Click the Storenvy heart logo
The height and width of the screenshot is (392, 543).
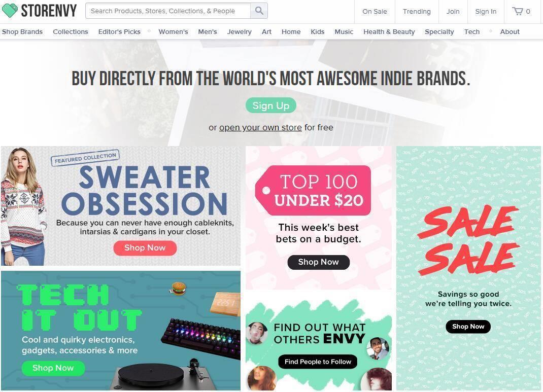[x=10, y=11]
